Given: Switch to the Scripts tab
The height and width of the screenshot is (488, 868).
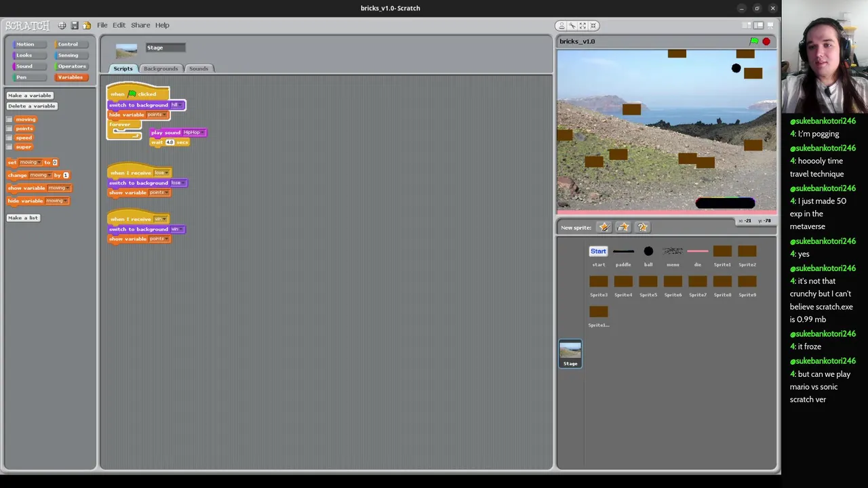Looking at the screenshot, I should click(123, 68).
